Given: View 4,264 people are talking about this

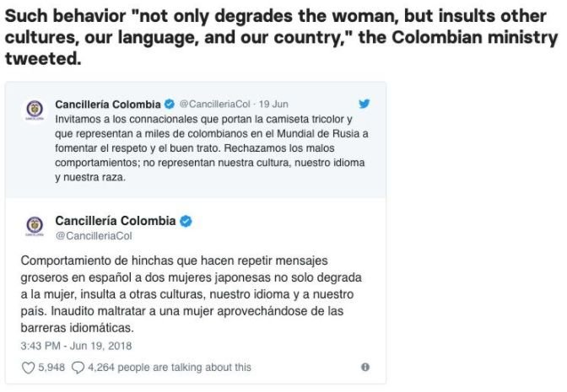Looking at the screenshot, I should (170, 367).
